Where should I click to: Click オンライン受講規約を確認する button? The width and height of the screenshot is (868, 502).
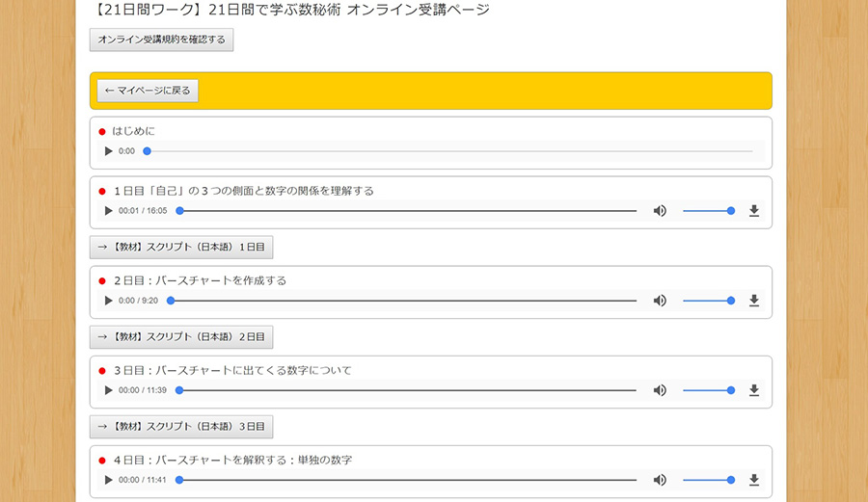[162, 40]
